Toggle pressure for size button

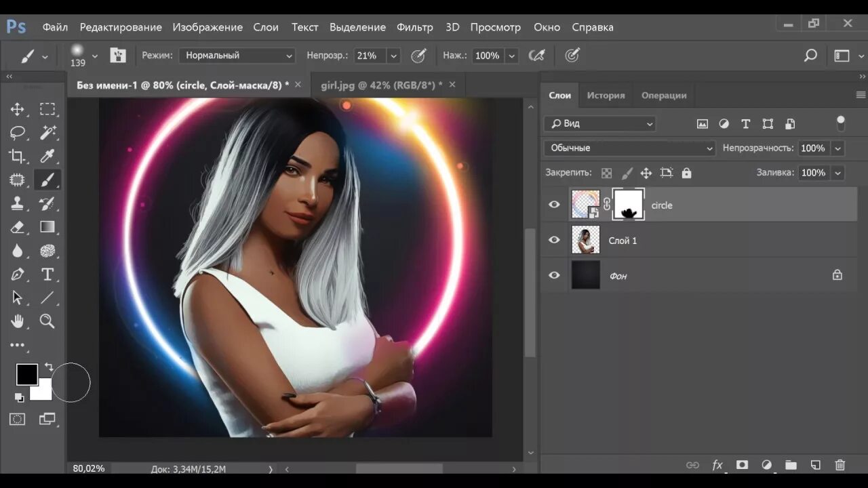pos(572,56)
